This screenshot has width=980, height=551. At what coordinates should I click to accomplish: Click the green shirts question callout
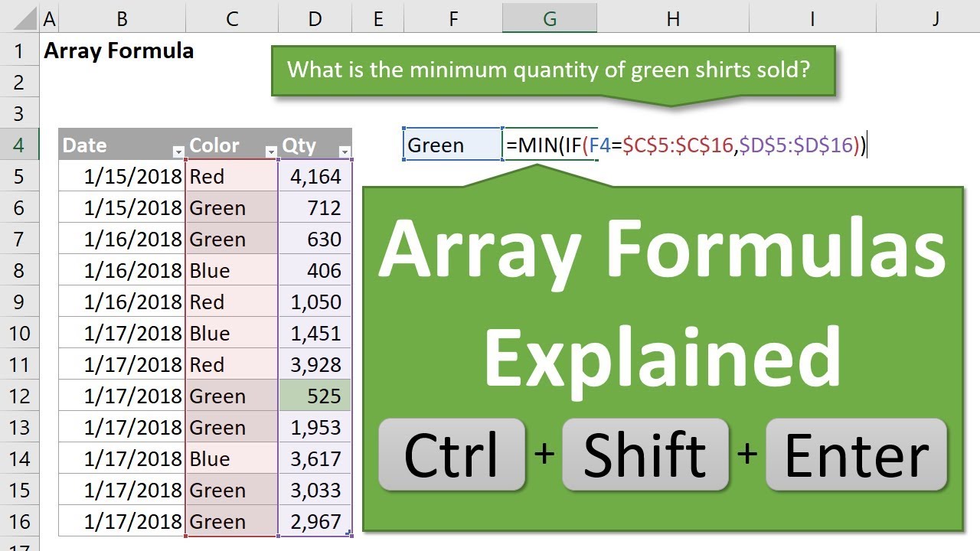click(553, 70)
